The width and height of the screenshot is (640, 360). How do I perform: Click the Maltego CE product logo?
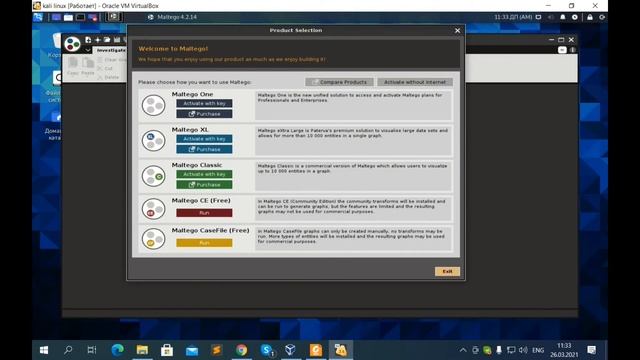153,209
